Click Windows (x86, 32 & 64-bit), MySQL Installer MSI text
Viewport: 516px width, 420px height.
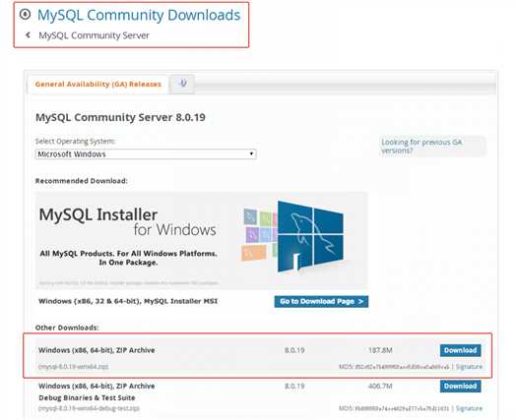[128, 301]
